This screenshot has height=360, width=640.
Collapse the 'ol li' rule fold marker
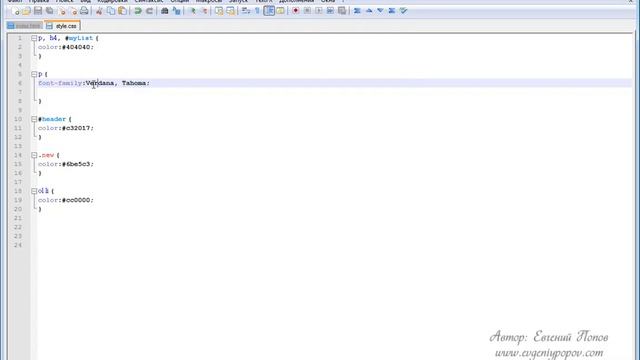point(34,191)
